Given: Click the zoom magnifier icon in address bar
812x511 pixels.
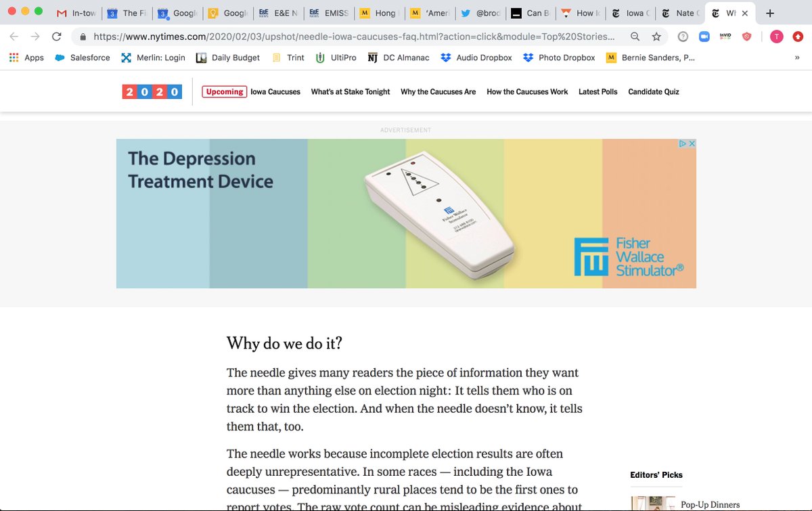Looking at the screenshot, I should pyautogui.click(x=635, y=37).
